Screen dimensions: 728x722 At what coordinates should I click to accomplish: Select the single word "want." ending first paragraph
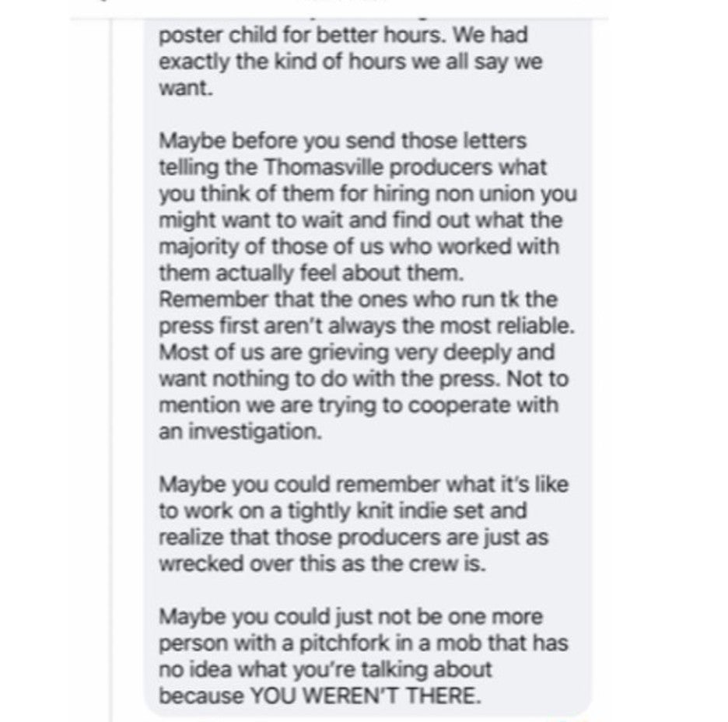tap(186, 88)
